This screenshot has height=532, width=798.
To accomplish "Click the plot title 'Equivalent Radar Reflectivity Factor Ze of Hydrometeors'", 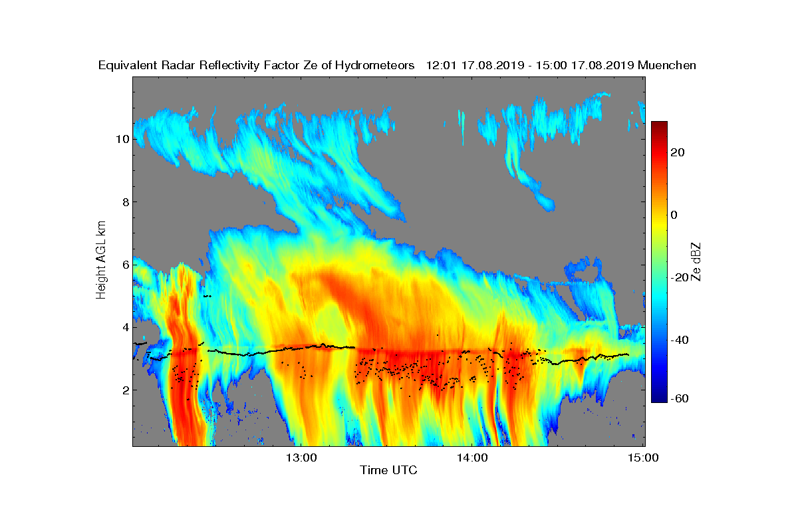I will pos(256,65).
